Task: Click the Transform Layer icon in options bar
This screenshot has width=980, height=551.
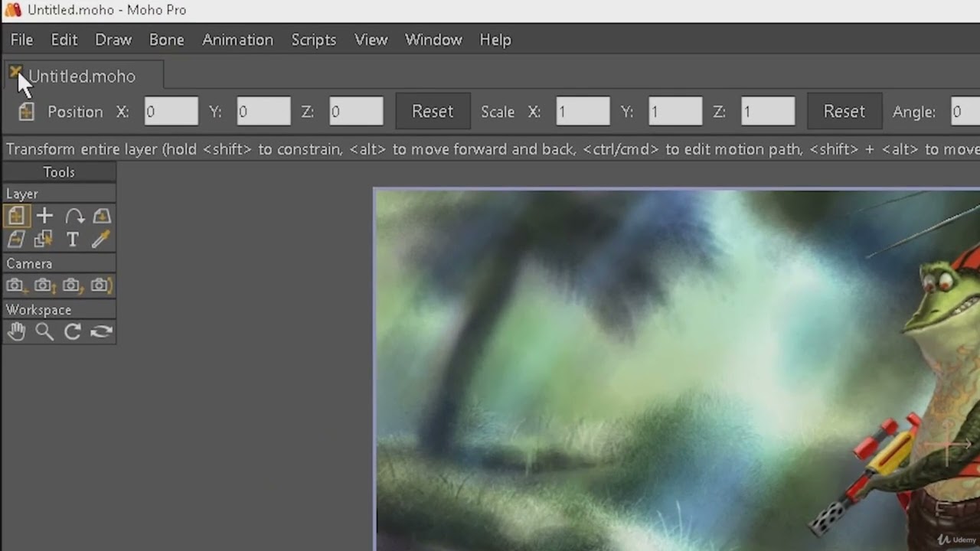Action: (x=26, y=112)
